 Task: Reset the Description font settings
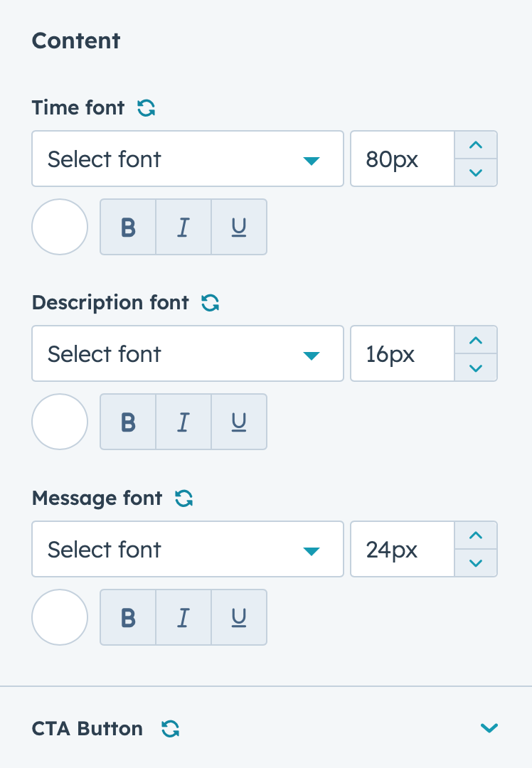coord(210,303)
